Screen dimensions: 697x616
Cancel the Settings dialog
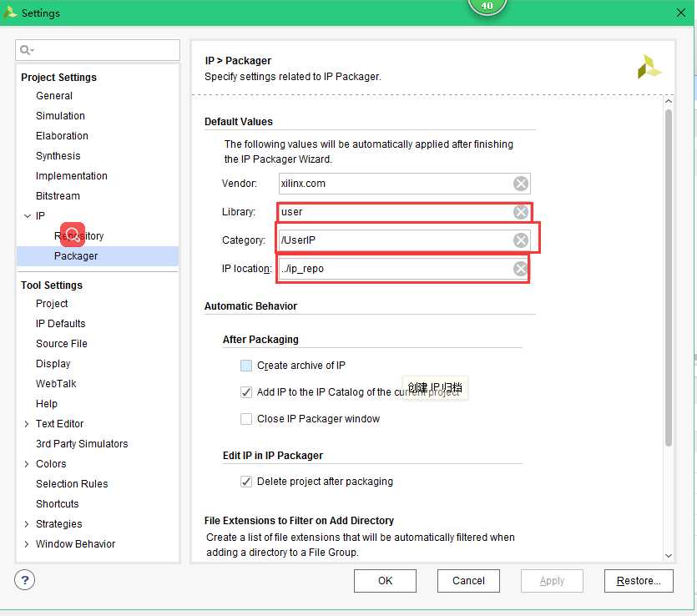coord(468,581)
